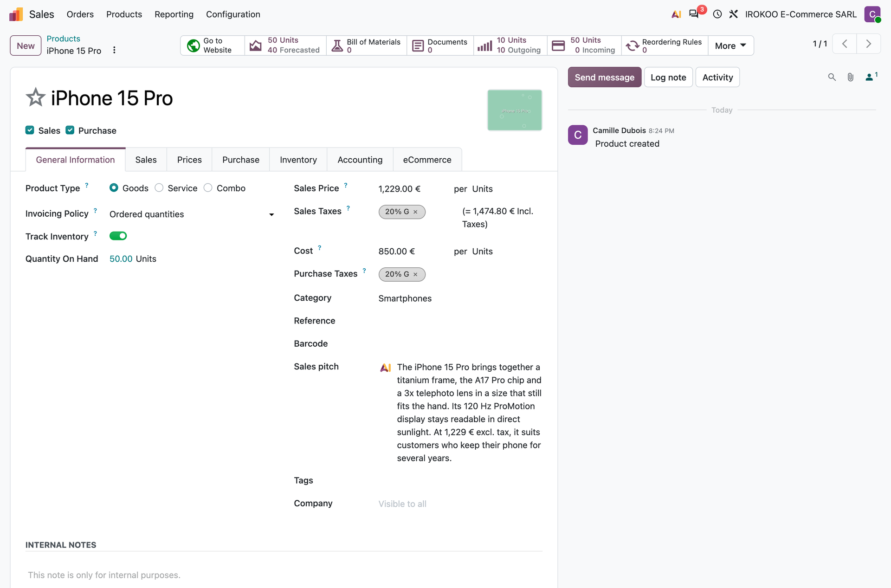Image resolution: width=891 pixels, height=588 pixels.
Task: Click the Send message button
Action: click(x=604, y=78)
